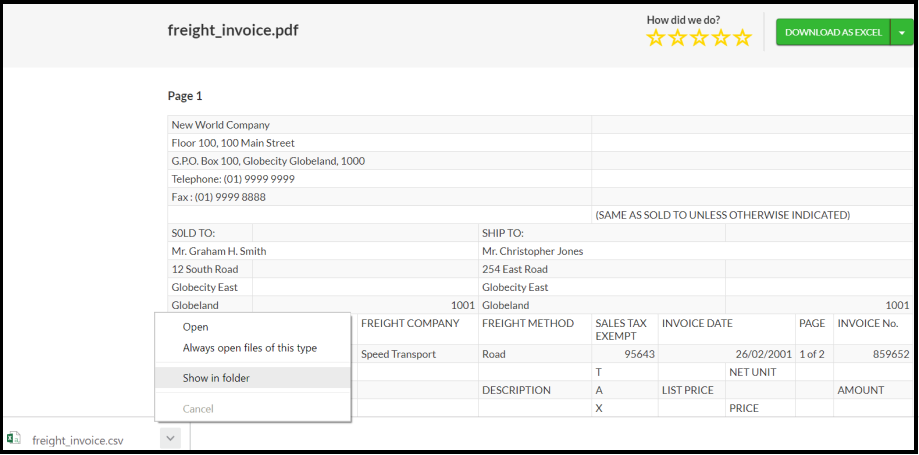
Task: Toggle the freight_invoice.csv download options chevron
Action: 171,438
